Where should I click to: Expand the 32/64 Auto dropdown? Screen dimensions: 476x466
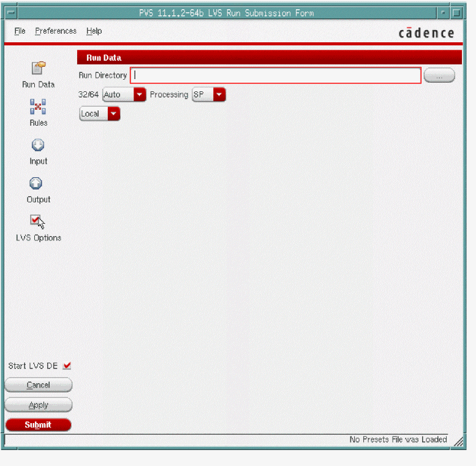pos(124,94)
